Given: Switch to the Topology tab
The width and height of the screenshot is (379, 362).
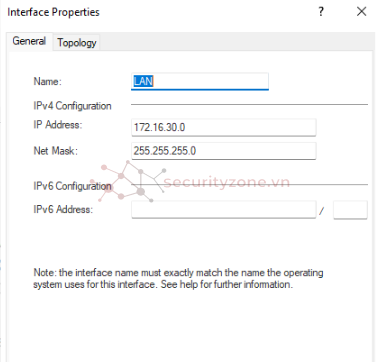Looking at the screenshot, I should (77, 42).
